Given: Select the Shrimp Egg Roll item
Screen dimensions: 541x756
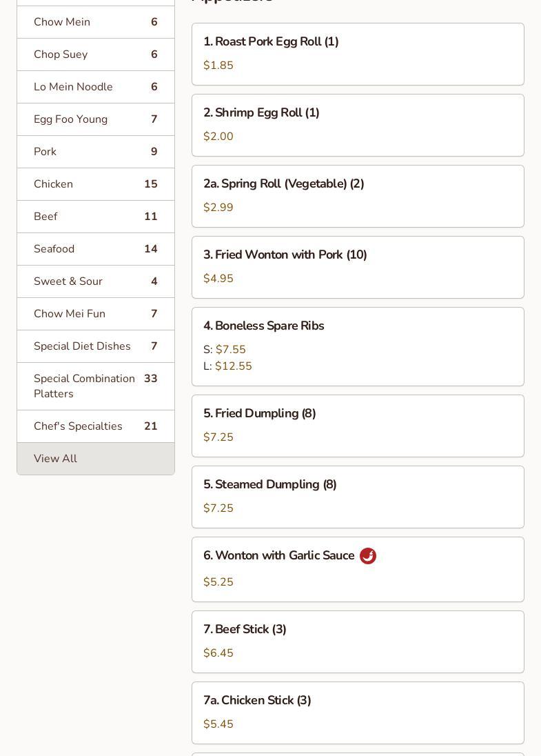Looking at the screenshot, I should (x=358, y=125).
